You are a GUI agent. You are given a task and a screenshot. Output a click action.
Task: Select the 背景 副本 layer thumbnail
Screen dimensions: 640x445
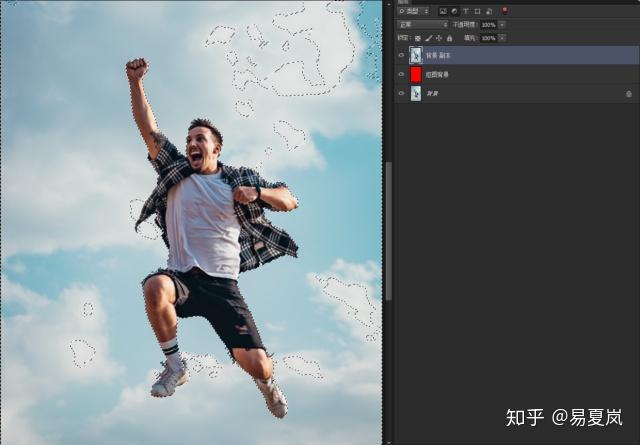[416, 55]
